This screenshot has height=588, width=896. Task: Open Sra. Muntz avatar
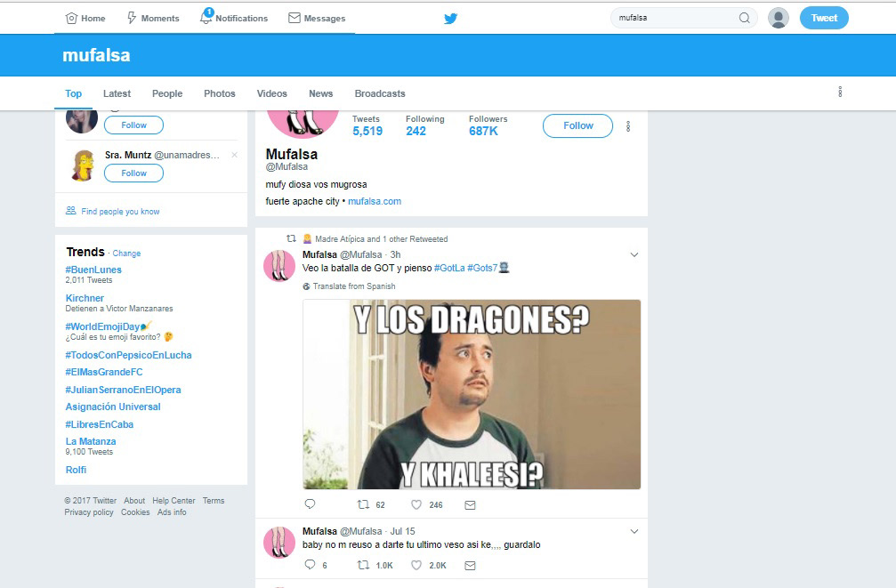[83, 165]
